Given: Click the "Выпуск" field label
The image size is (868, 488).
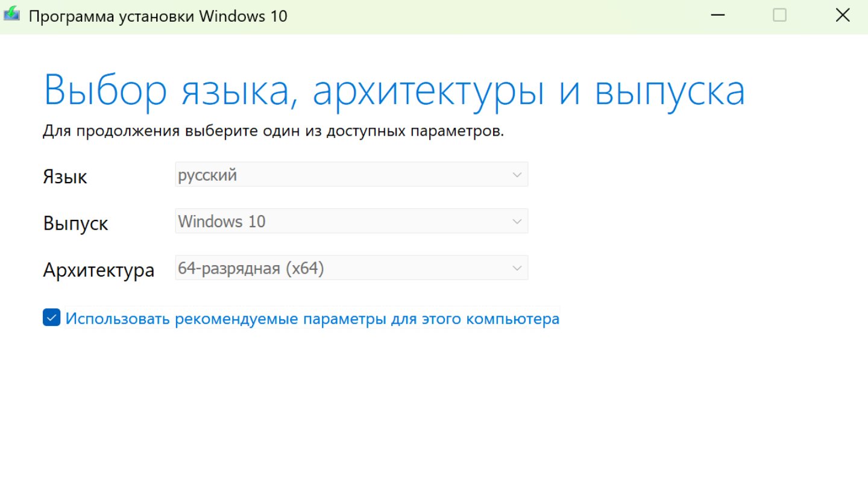Looking at the screenshot, I should pyautogui.click(x=75, y=224).
